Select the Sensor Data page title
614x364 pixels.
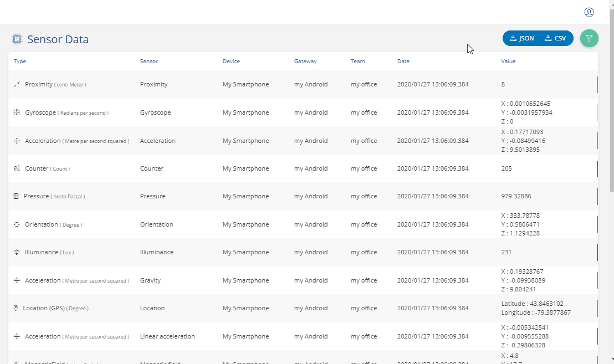pyautogui.click(x=58, y=39)
